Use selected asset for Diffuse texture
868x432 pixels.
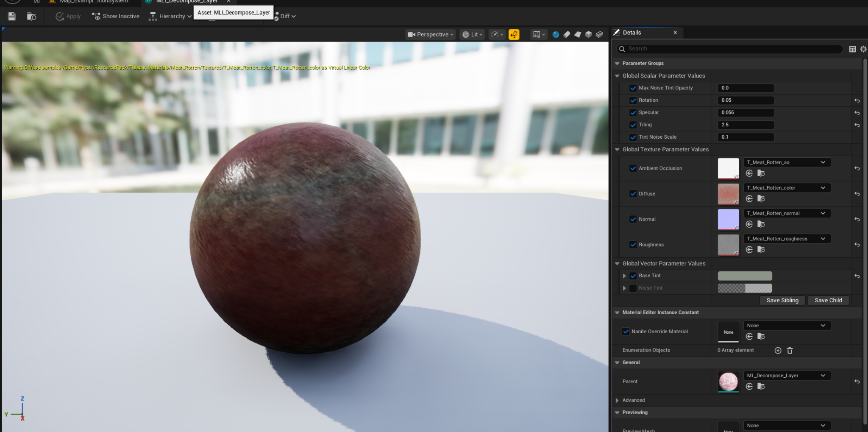tap(749, 198)
